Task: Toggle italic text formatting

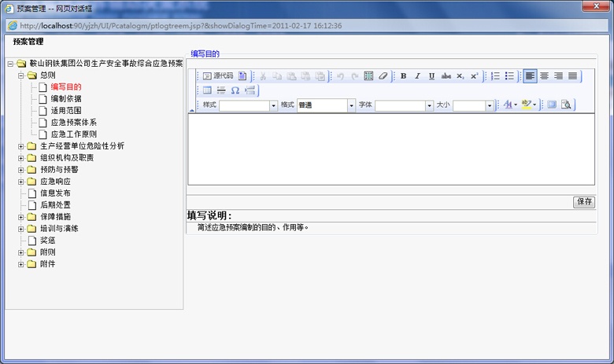Action: (417, 76)
